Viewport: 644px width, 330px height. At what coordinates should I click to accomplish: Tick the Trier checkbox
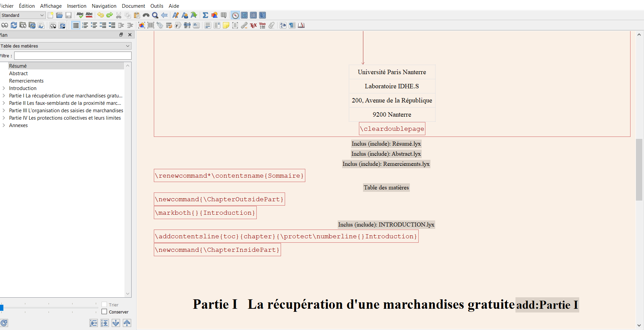click(104, 305)
